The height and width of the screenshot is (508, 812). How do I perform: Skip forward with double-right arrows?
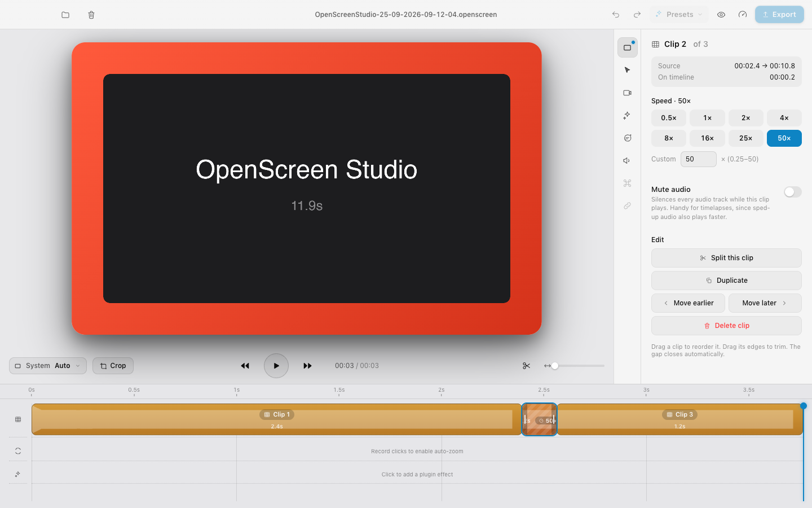coord(307,366)
